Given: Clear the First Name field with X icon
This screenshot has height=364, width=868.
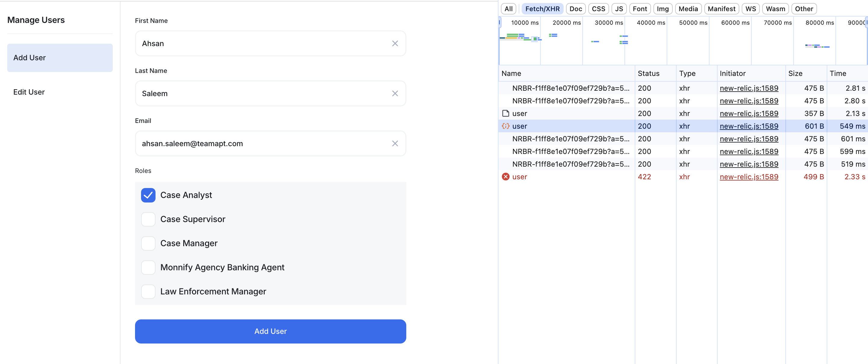Looking at the screenshot, I should click(395, 43).
